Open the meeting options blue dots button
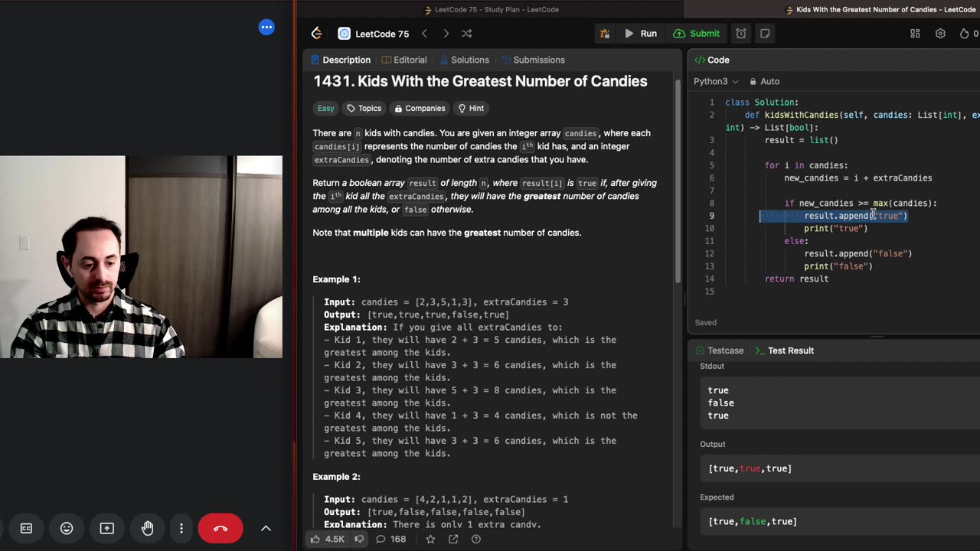The image size is (980, 551). [x=266, y=28]
